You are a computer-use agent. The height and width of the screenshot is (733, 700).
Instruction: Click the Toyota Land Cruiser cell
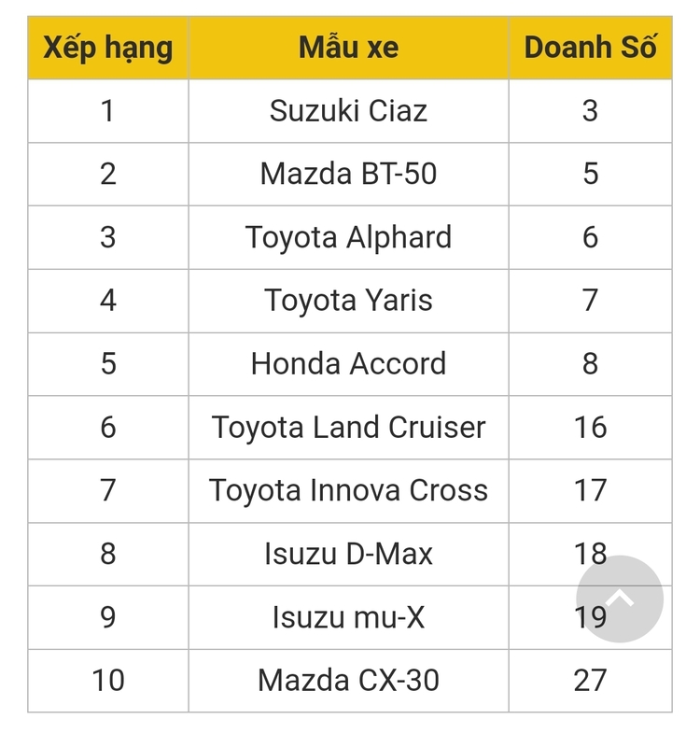tap(348, 428)
